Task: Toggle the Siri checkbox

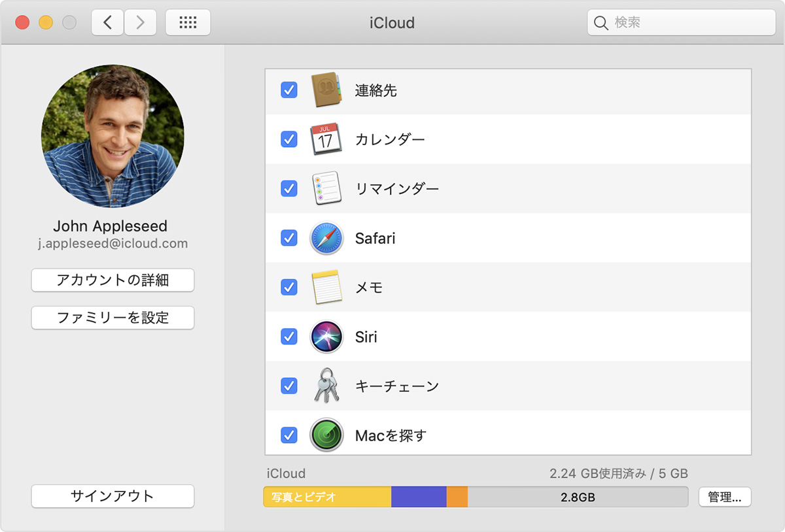Action: pyautogui.click(x=288, y=337)
